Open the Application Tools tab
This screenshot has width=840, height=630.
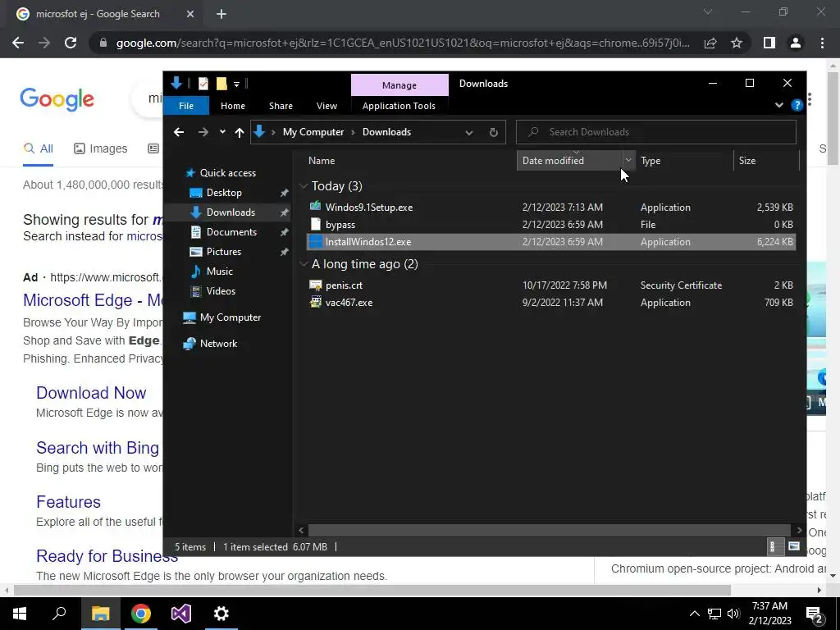pyautogui.click(x=399, y=106)
